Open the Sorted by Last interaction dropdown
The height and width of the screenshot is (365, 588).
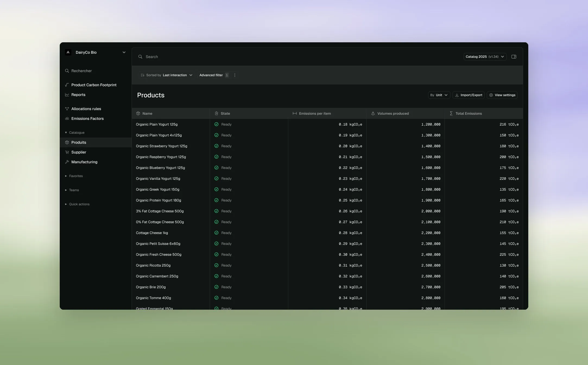[166, 75]
